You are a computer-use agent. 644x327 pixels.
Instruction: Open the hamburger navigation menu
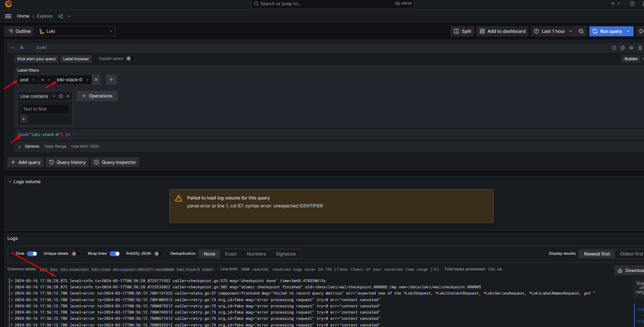8,16
